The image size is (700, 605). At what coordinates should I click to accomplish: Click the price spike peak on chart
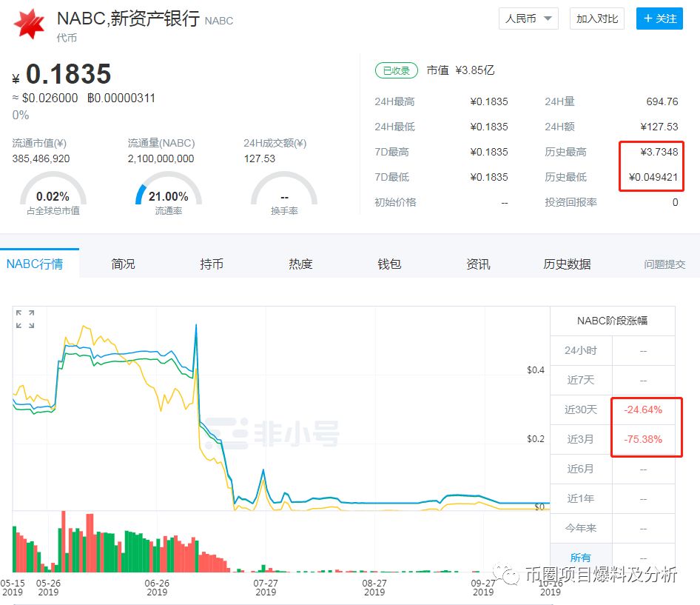(x=196, y=325)
